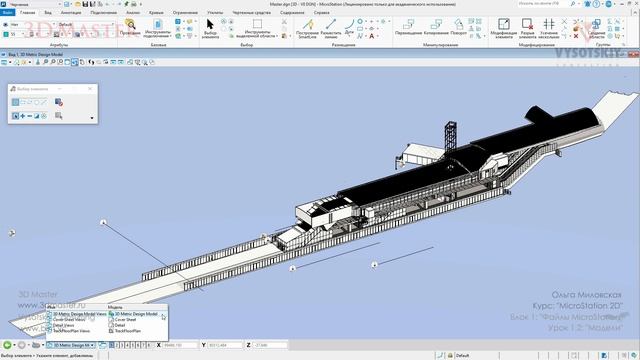Select the Дуги arc tool
The image size is (640, 360).
pyautogui.click(x=349, y=26)
